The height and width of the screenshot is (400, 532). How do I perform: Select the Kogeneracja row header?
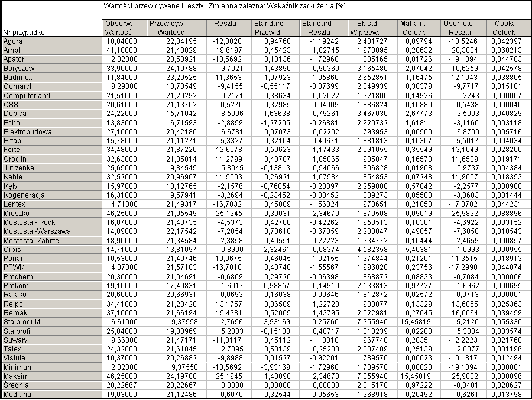pyautogui.click(x=51, y=195)
